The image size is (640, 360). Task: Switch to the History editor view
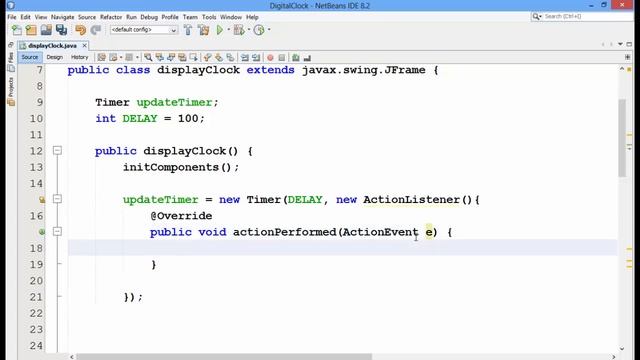(x=80, y=58)
